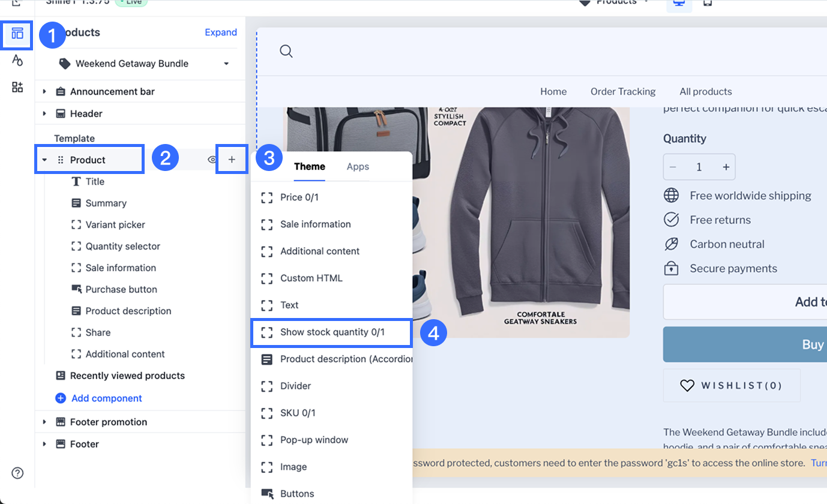Expand the Footer section

[44, 445]
